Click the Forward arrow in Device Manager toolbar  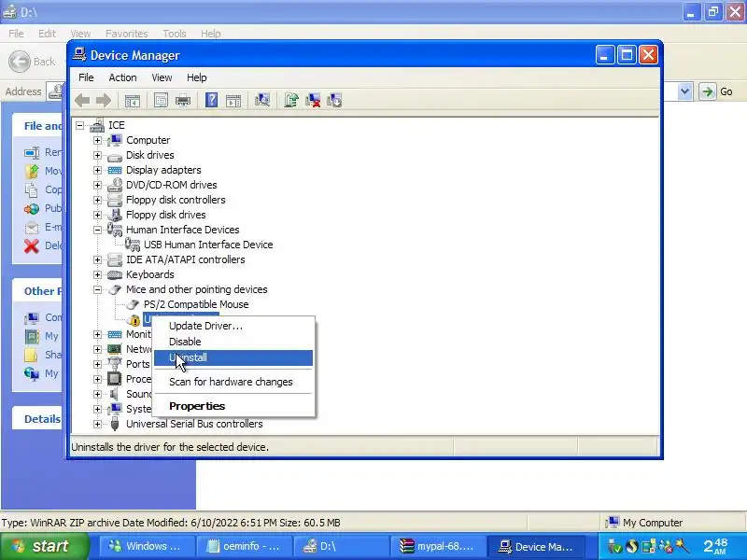tap(104, 101)
